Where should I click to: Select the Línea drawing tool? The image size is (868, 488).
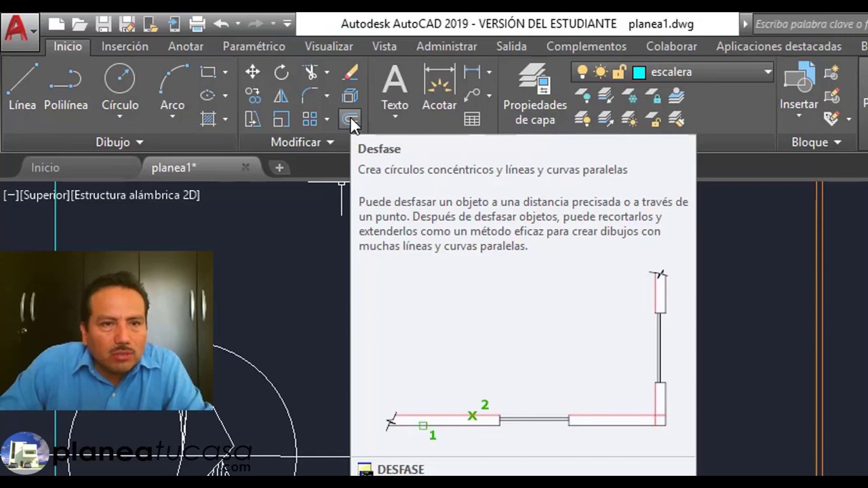pos(22,88)
